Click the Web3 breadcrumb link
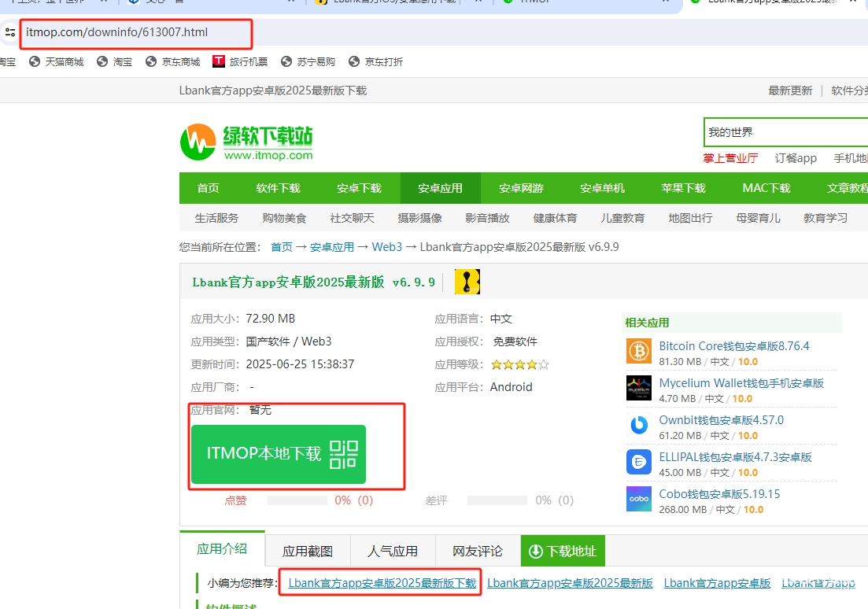Screen dimensions: 868x609 (386, 247)
